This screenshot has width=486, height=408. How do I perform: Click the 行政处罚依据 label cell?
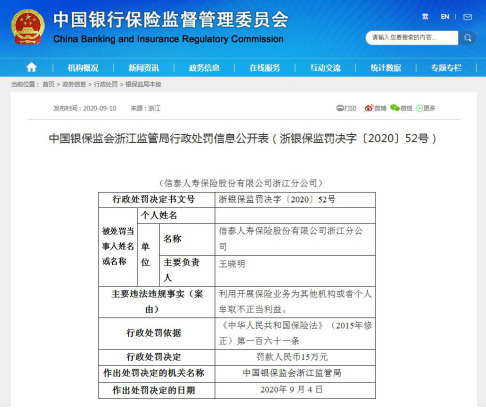[x=157, y=333]
